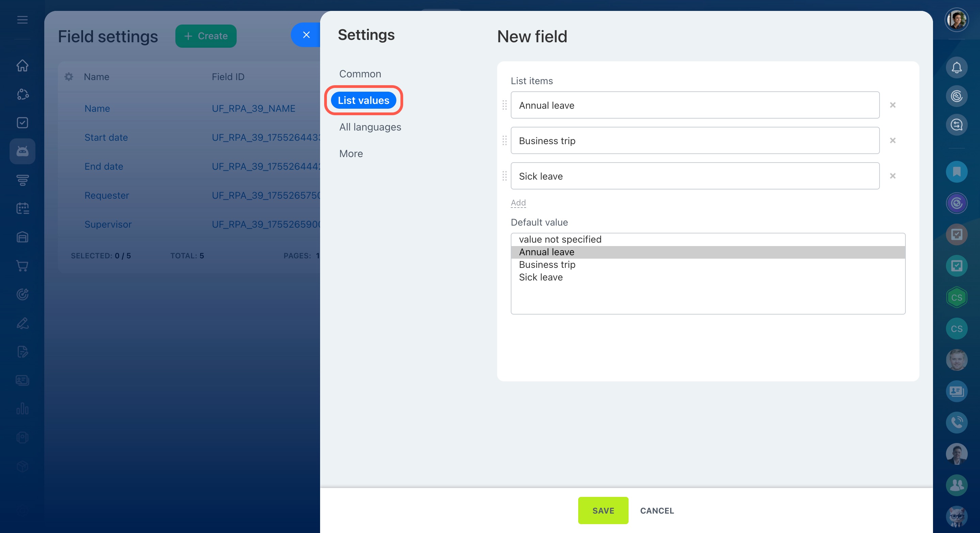Select 'value not specified' as default
The image size is (980, 533).
(560, 240)
